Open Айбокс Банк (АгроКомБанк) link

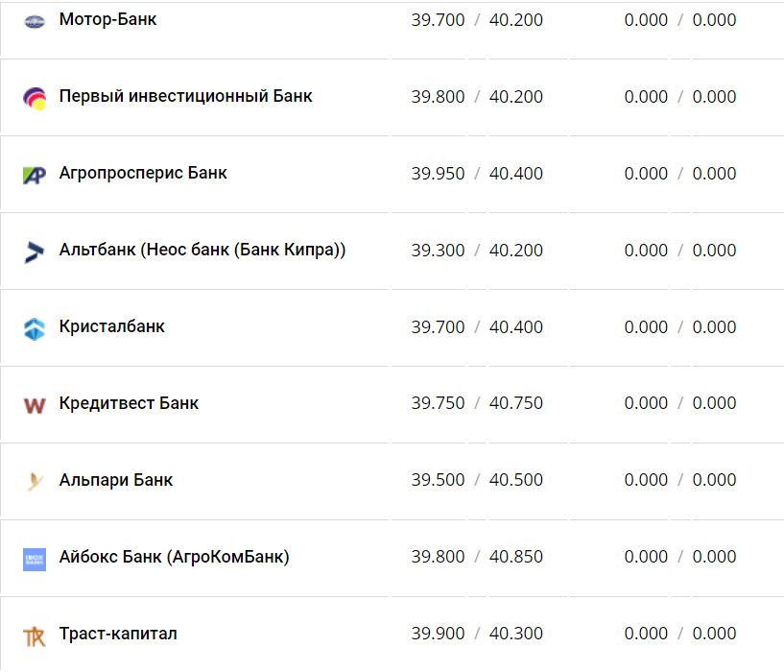coord(174,557)
